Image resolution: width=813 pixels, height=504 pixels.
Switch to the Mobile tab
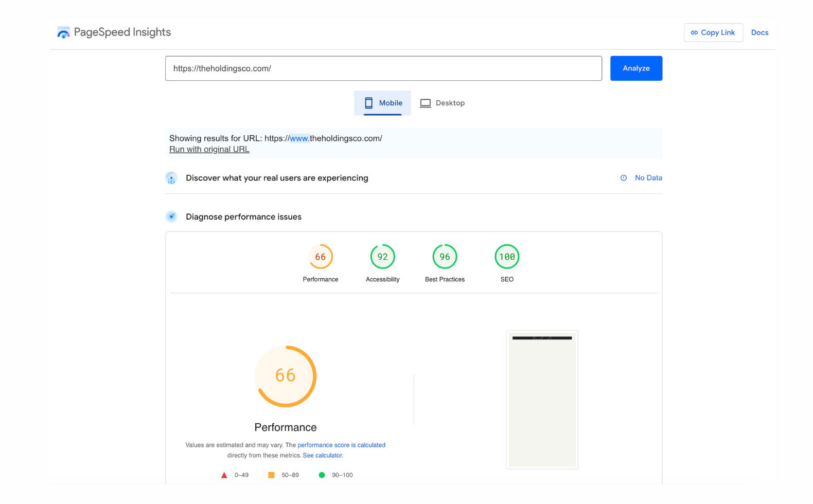382,103
